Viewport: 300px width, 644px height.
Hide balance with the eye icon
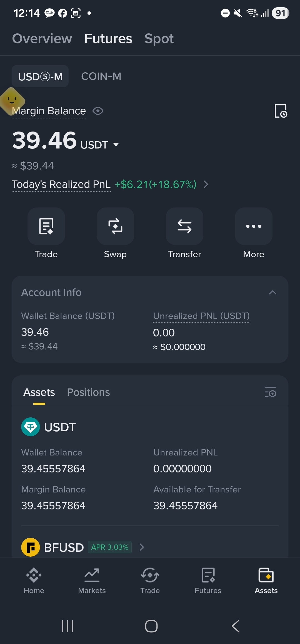(98, 111)
